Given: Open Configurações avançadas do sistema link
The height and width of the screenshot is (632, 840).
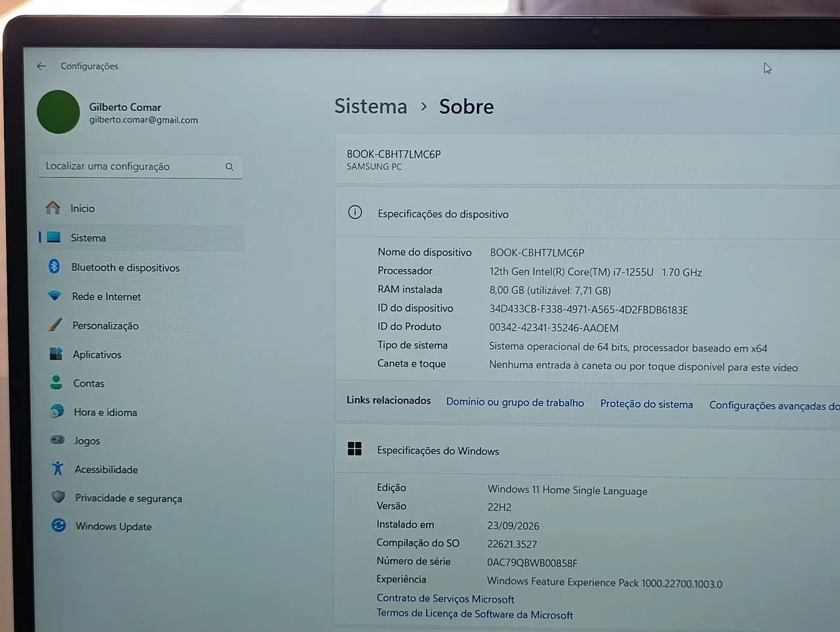Looking at the screenshot, I should click(774, 406).
